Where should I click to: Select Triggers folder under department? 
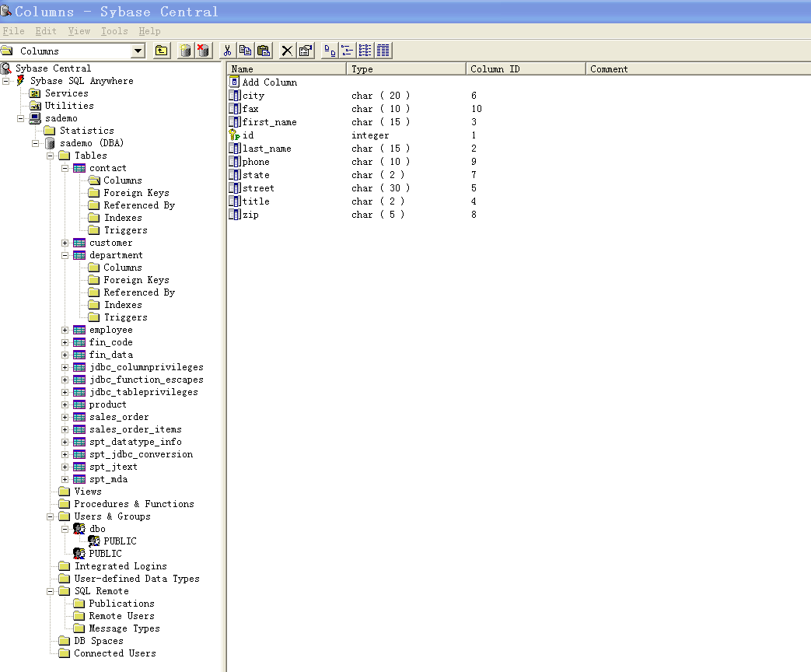coord(126,317)
